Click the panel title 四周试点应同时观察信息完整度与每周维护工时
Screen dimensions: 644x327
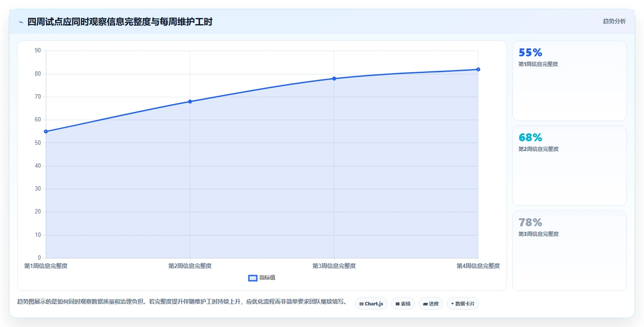[120, 22]
